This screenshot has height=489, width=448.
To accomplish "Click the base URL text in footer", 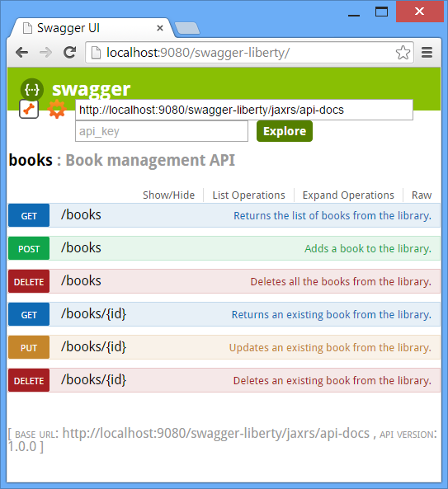I will [216, 434].
